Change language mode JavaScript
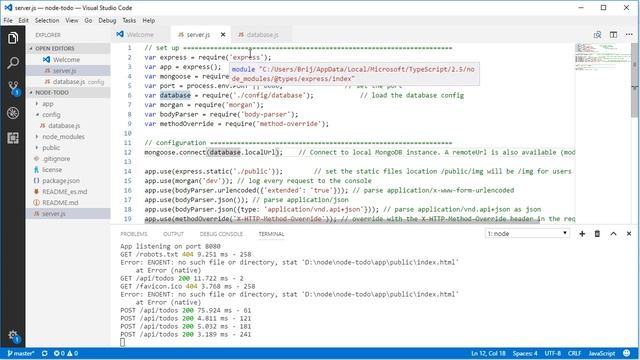This screenshot has height=360, width=640. tap(602, 353)
